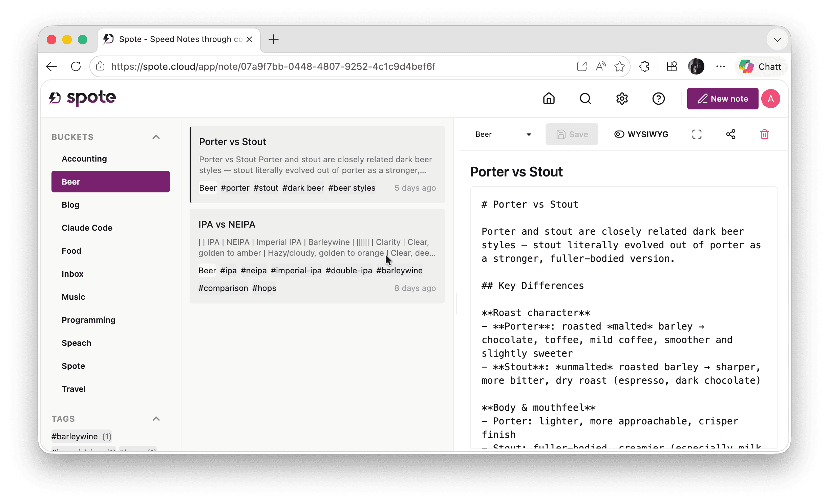Open the help question-mark icon
The height and width of the screenshot is (504, 829).
point(658,99)
